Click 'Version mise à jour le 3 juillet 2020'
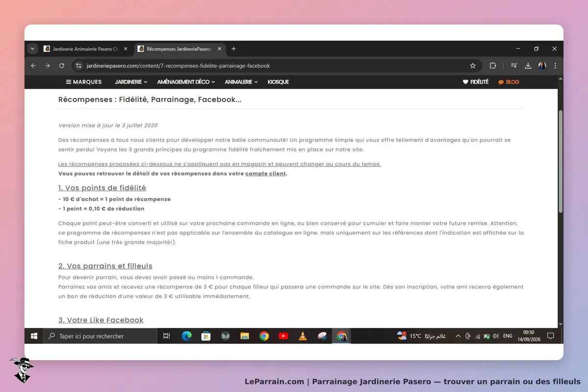 [x=108, y=125]
